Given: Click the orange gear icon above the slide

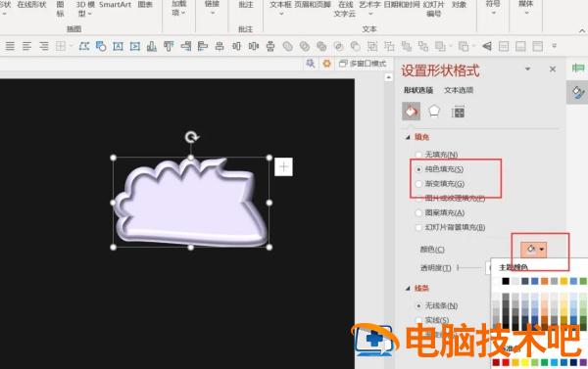Looking at the screenshot, I should tap(327, 64).
